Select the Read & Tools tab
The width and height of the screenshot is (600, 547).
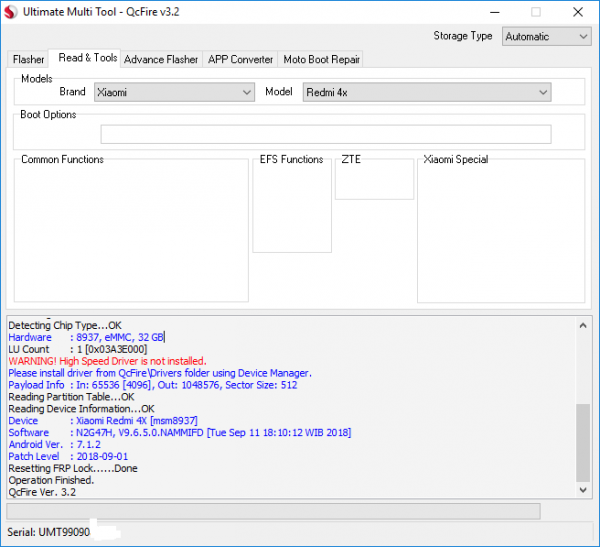coord(87,58)
